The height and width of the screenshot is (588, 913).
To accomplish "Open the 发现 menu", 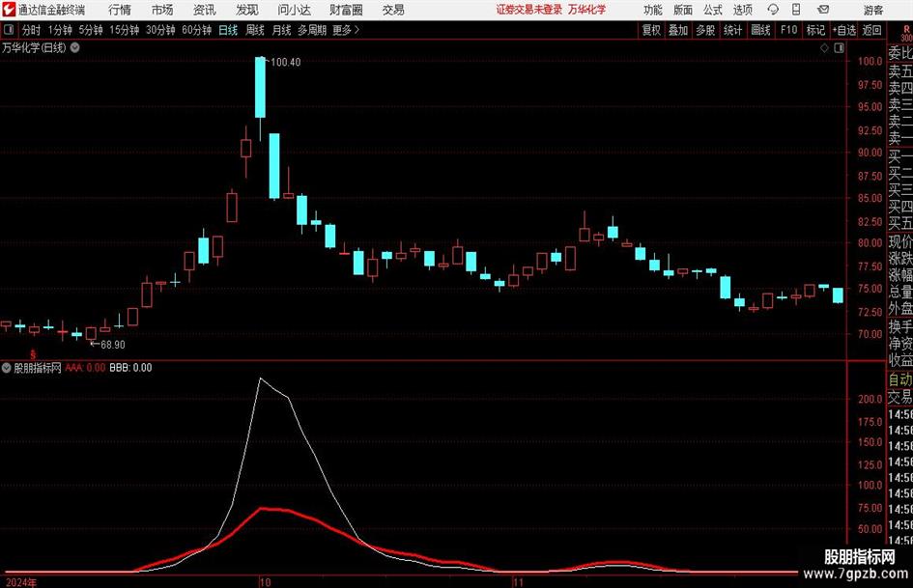I will pos(247,10).
